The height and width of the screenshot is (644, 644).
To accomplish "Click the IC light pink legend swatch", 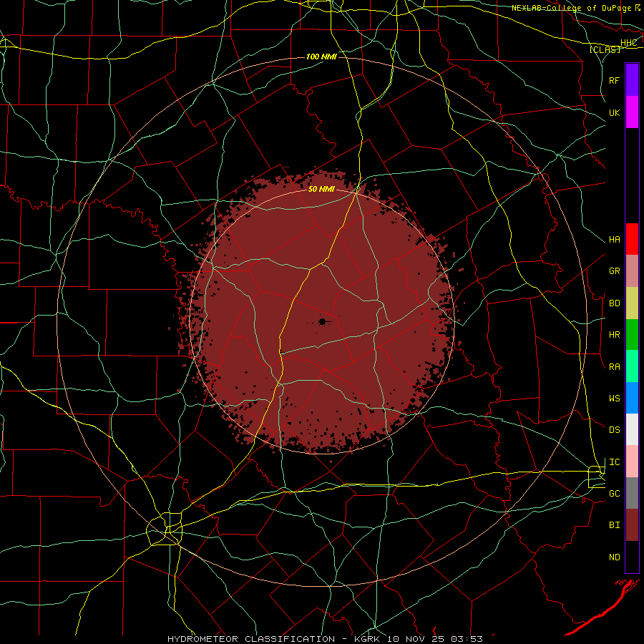I will coord(632,462).
